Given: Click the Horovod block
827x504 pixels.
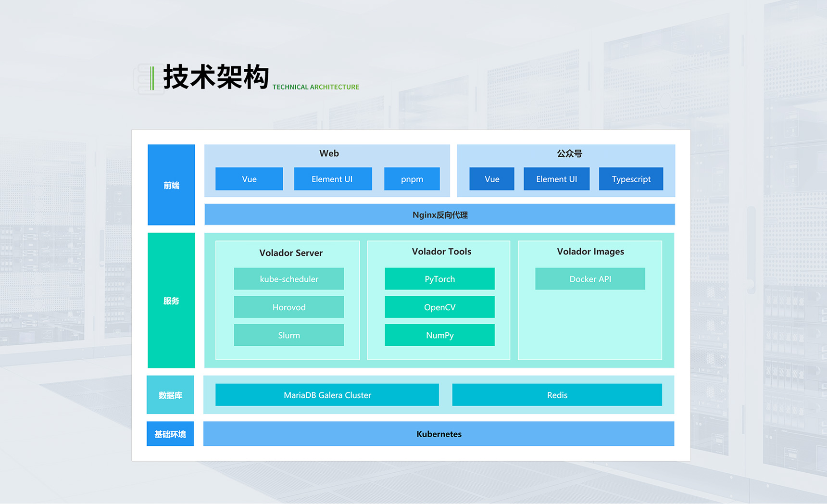Looking at the screenshot, I should coord(289,307).
